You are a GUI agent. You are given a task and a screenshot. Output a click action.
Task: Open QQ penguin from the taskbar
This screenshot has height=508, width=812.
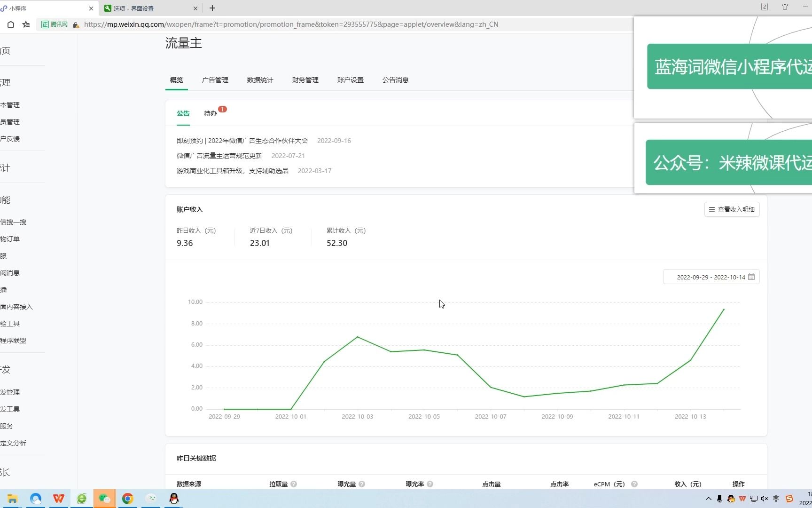point(174,499)
